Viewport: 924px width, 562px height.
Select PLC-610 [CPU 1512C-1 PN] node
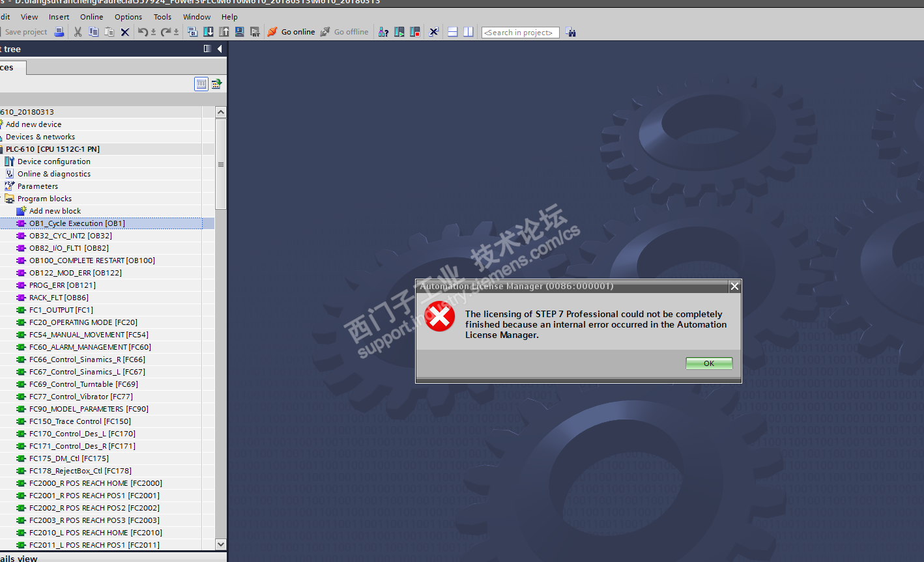tap(52, 149)
